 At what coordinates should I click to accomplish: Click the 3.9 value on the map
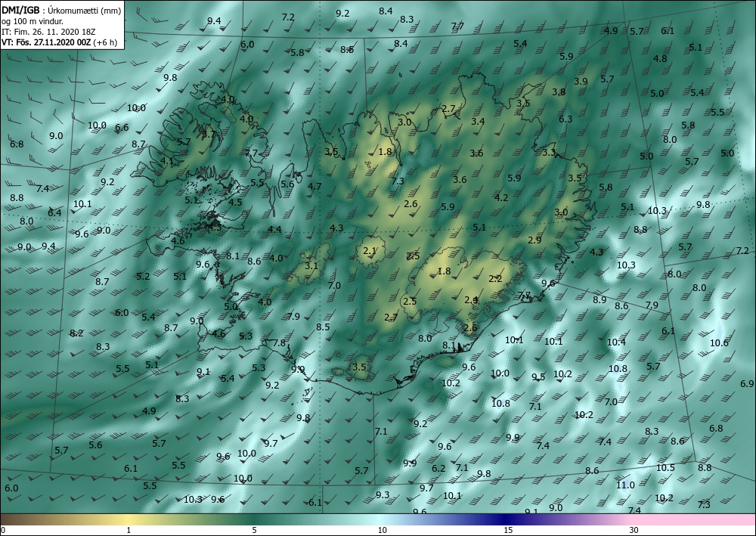click(x=581, y=81)
